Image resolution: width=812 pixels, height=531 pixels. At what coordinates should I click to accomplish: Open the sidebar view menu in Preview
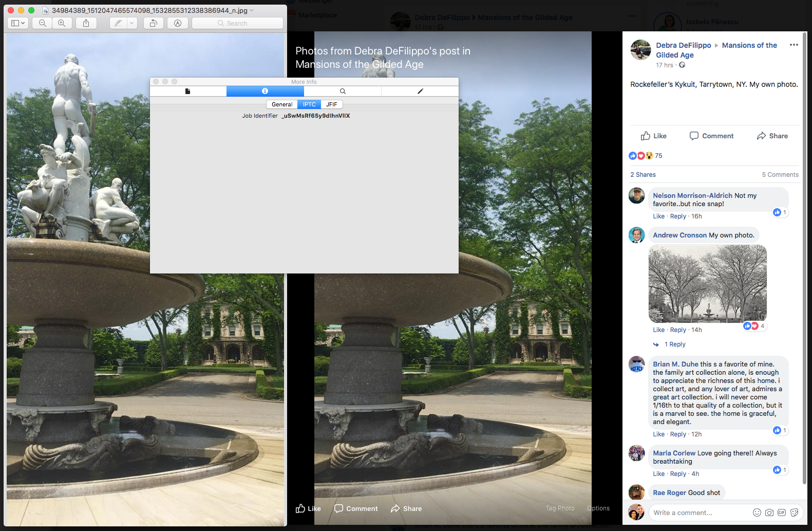coord(18,23)
